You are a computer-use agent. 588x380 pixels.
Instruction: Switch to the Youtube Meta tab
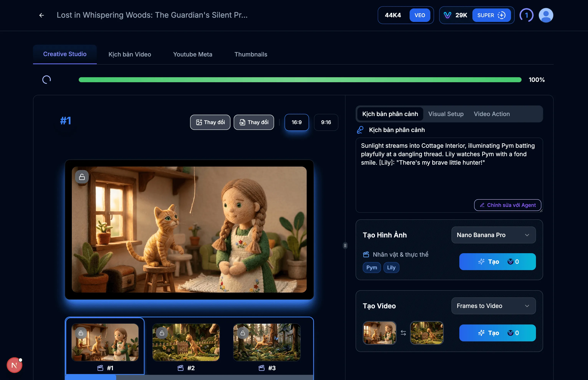(193, 54)
